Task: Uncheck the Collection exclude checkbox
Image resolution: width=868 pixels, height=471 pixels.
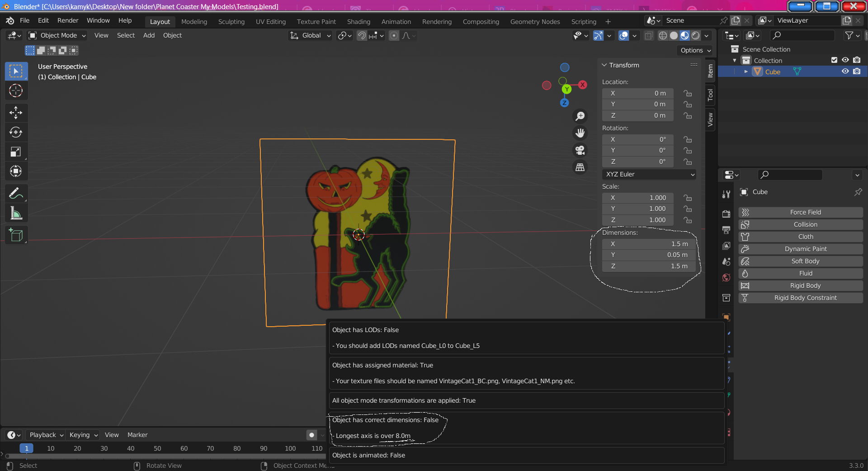Action: [834, 60]
